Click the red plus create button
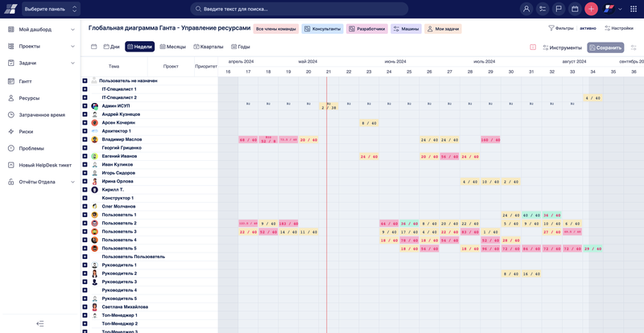Image resolution: width=644 pixels, height=333 pixels. pos(591,9)
